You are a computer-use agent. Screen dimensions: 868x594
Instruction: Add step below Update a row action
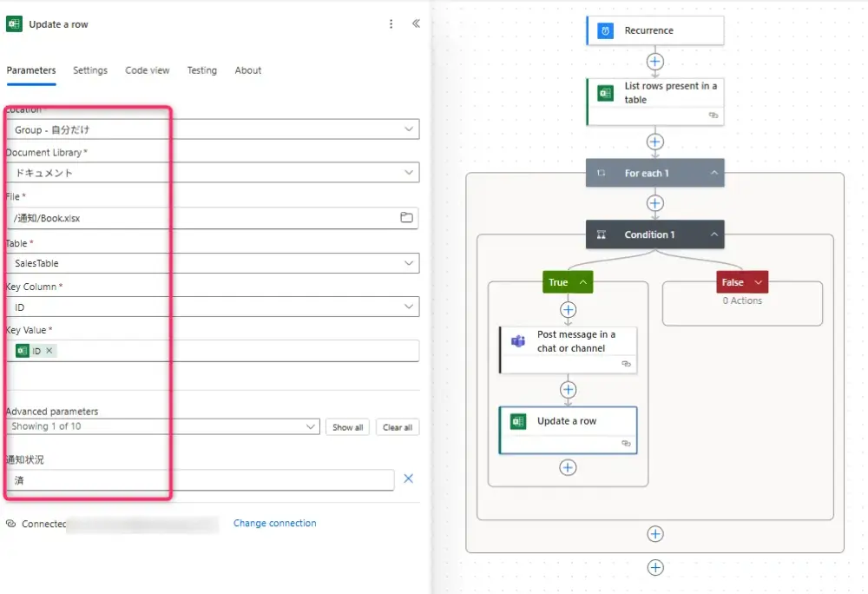pyautogui.click(x=568, y=467)
